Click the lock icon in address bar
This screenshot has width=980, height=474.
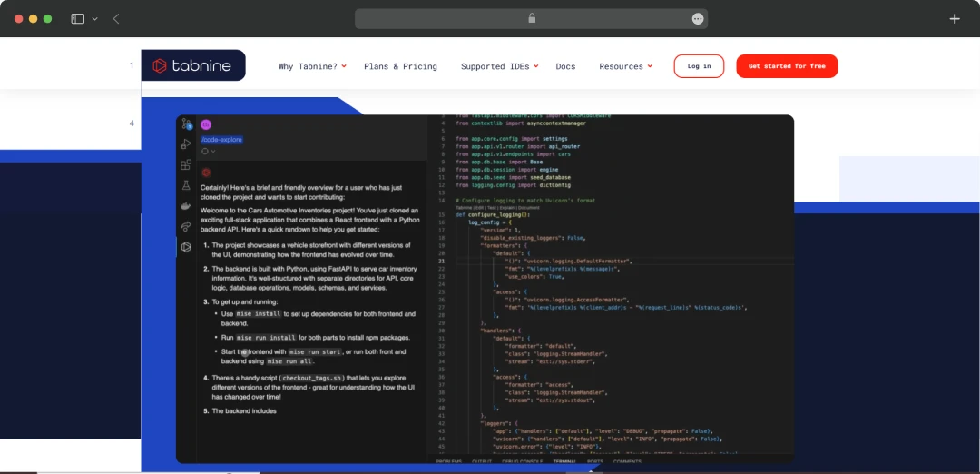(532, 19)
